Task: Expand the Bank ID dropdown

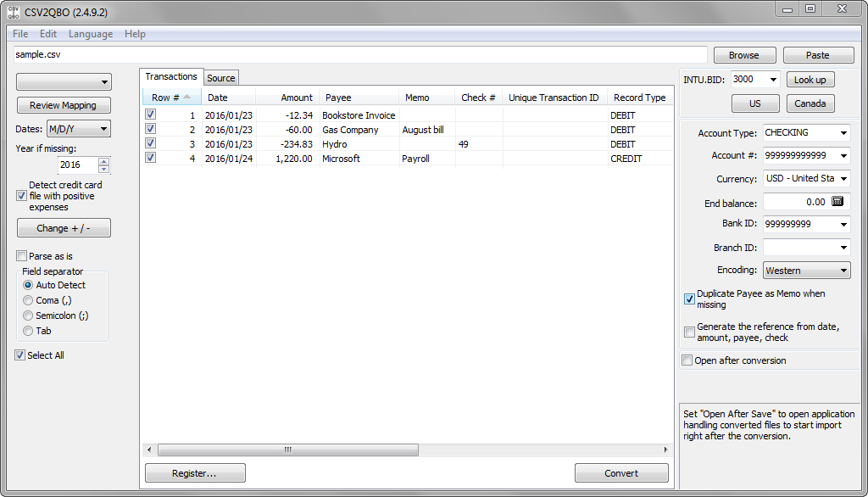Action: pyautogui.click(x=843, y=225)
